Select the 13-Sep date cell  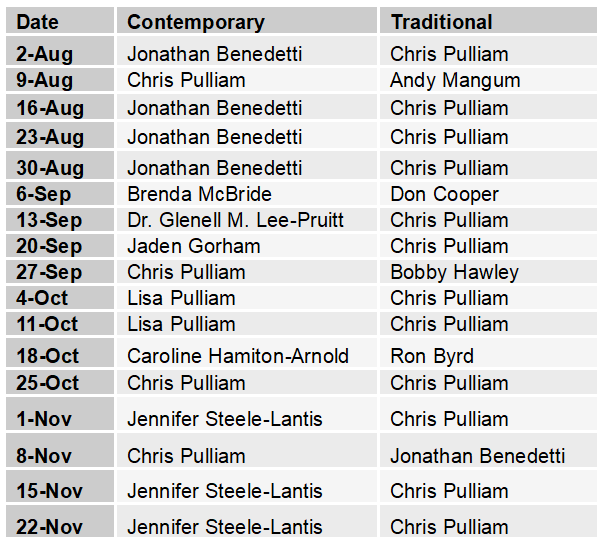60,220
